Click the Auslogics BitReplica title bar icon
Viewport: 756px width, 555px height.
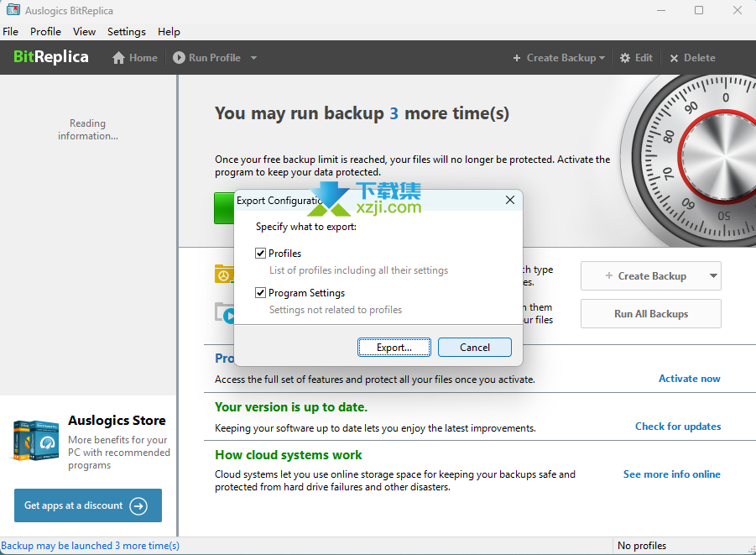[x=13, y=10]
